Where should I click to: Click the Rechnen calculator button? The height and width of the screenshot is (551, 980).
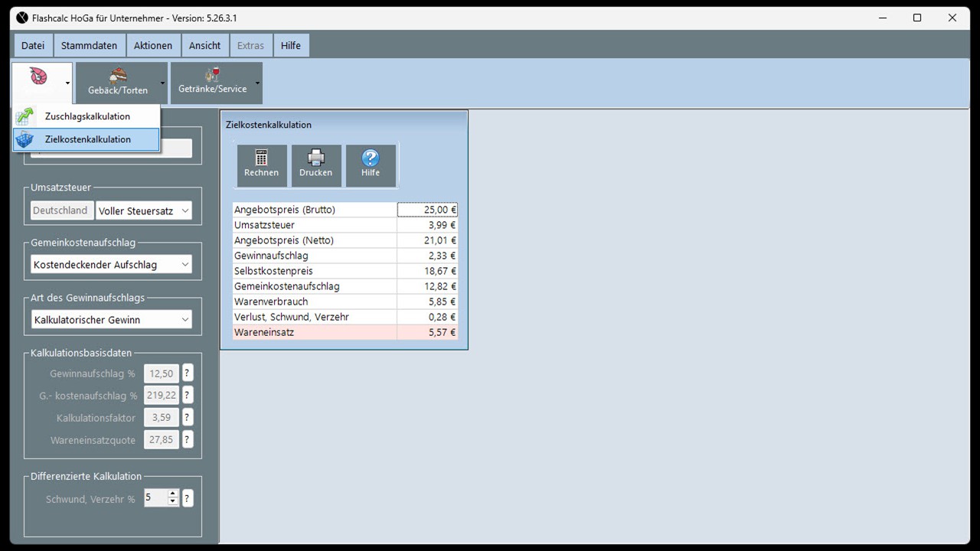[262, 165]
